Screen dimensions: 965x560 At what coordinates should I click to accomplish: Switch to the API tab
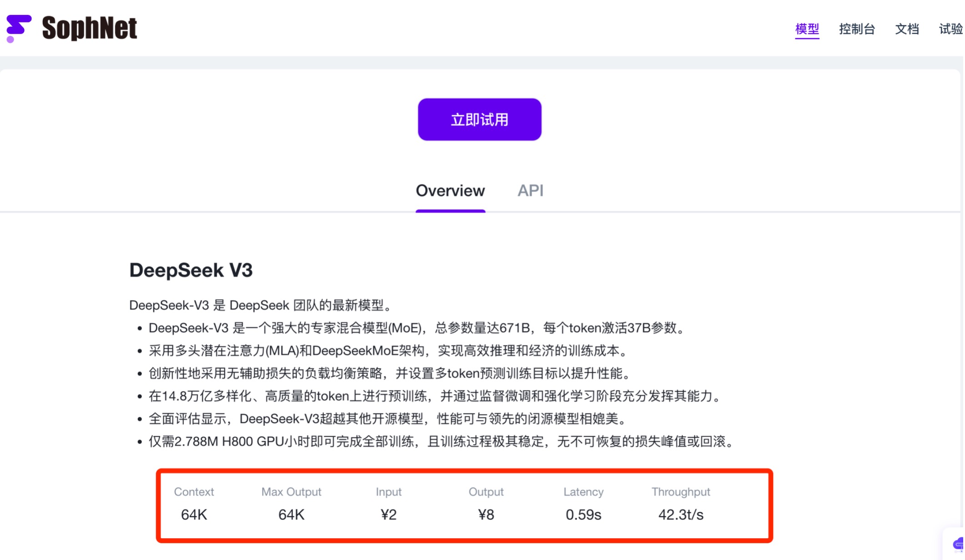530,190
